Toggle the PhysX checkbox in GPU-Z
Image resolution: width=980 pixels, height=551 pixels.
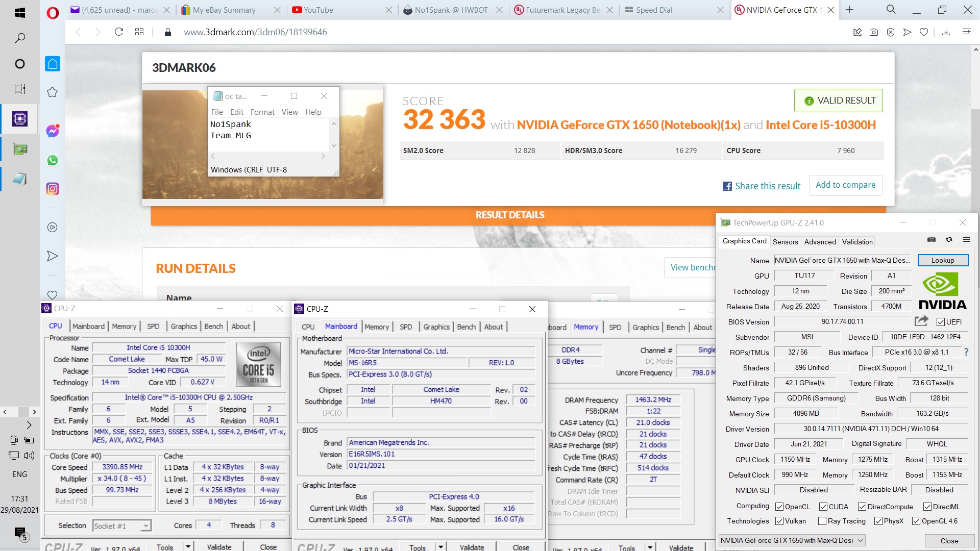click(878, 521)
